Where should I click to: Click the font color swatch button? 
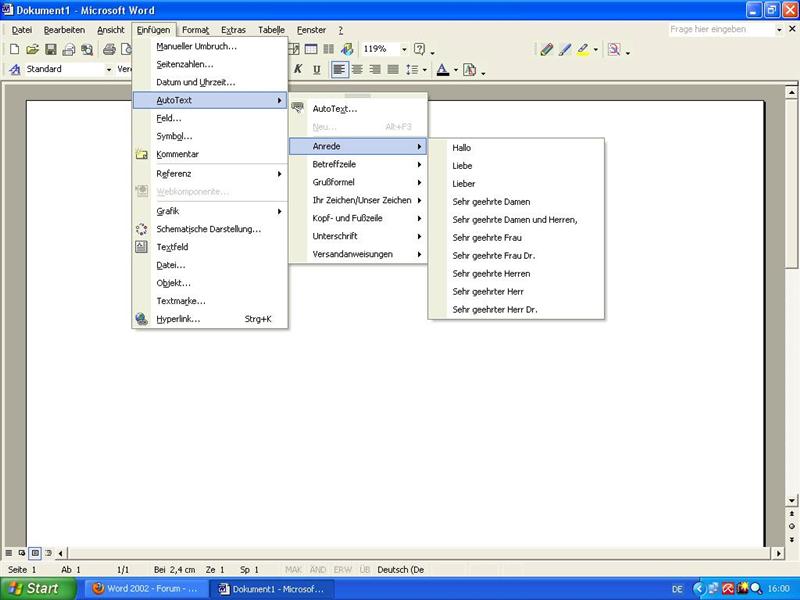(x=442, y=70)
